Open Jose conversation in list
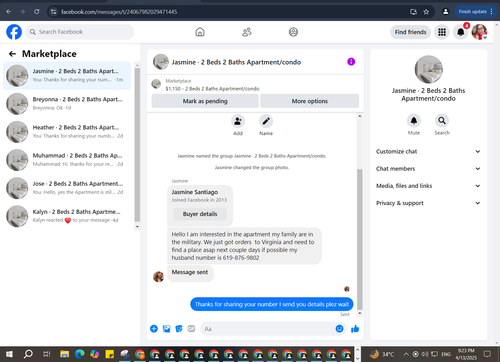The image size is (500, 362). [67, 188]
